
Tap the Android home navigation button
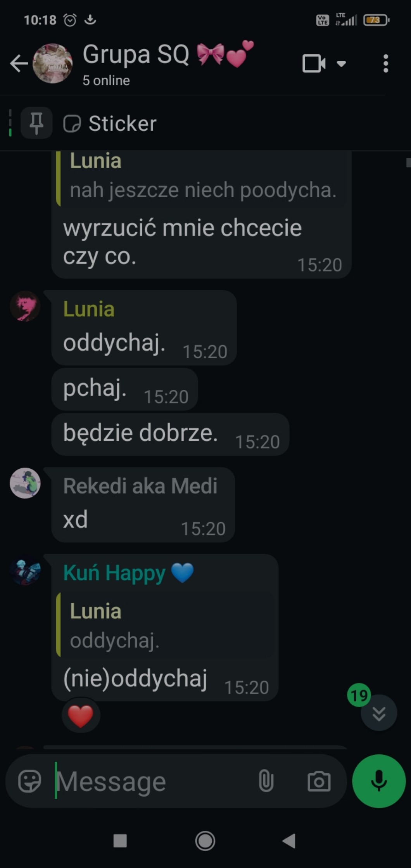point(205,841)
